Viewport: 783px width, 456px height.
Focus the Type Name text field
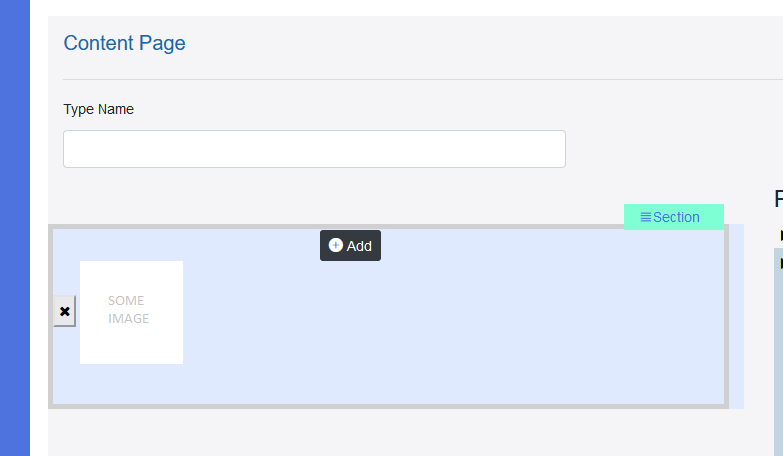pos(314,149)
